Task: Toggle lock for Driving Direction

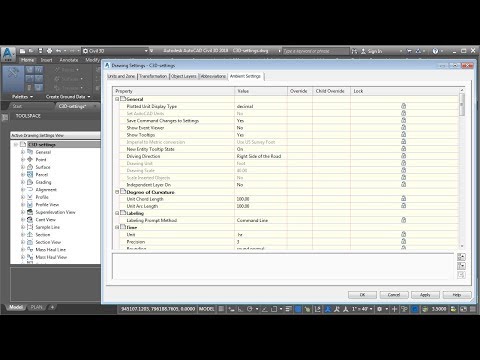Action: pos(403,156)
